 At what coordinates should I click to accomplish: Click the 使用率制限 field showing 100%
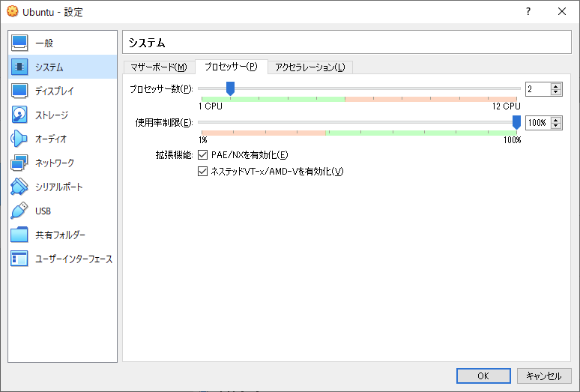(538, 123)
